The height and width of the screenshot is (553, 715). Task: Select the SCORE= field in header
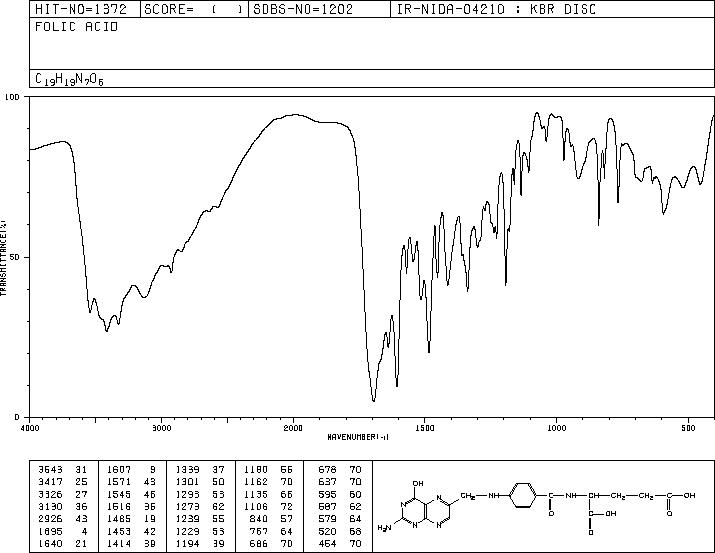(194, 9)
